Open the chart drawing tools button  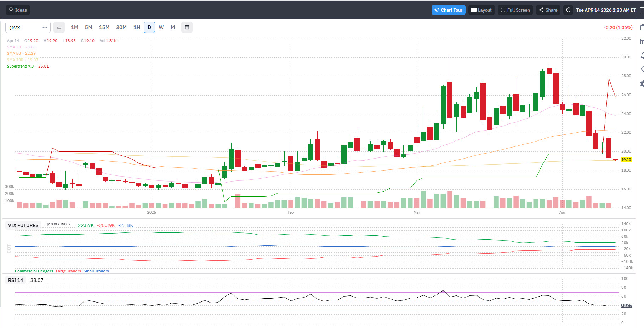click(59, 27)
